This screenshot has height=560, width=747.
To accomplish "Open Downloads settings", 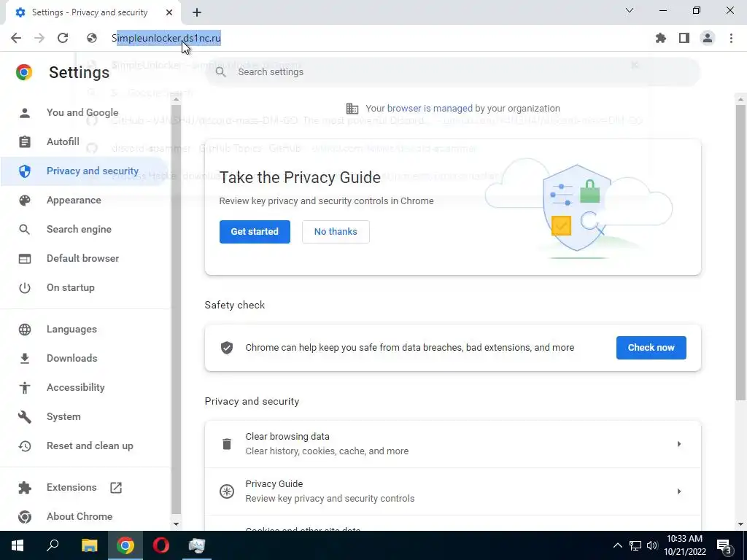I will 72,358.
